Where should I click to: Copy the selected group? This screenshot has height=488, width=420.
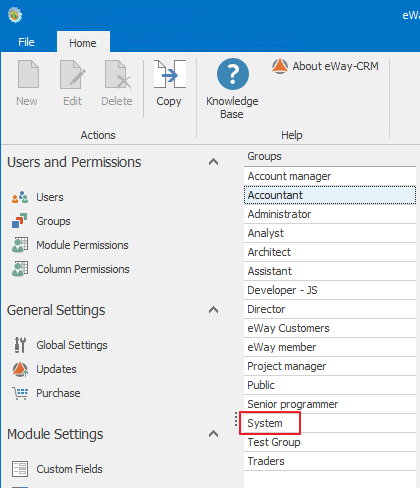coord(169,83)
